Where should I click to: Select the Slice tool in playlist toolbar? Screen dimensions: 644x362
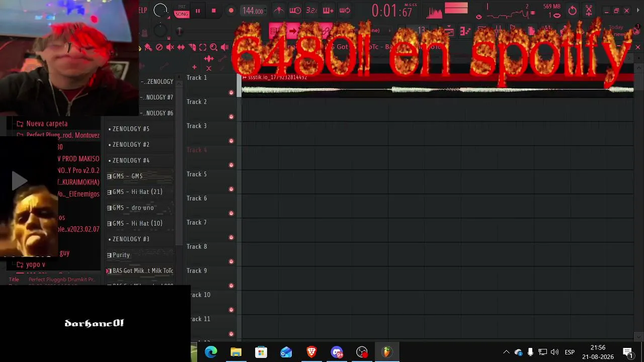coord(192,47)
